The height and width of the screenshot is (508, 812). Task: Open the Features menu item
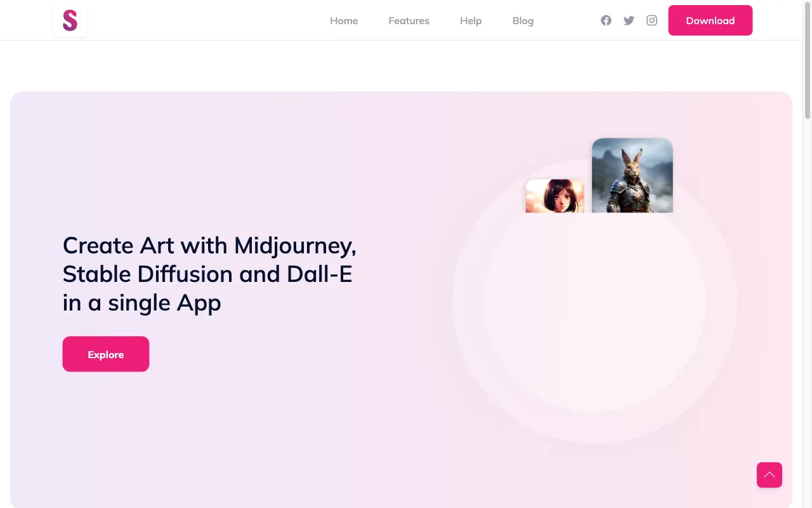click(409, 21)
